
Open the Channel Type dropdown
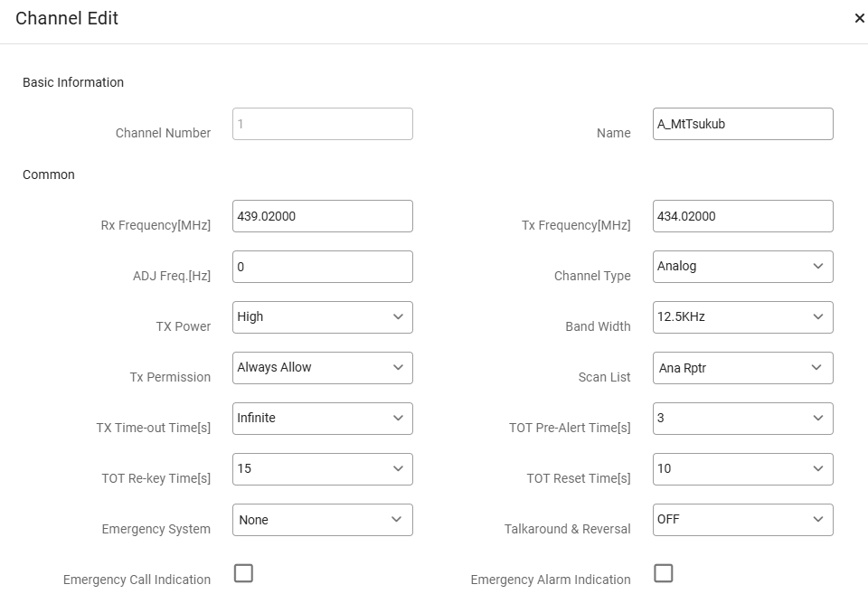(x=742, y=267)
